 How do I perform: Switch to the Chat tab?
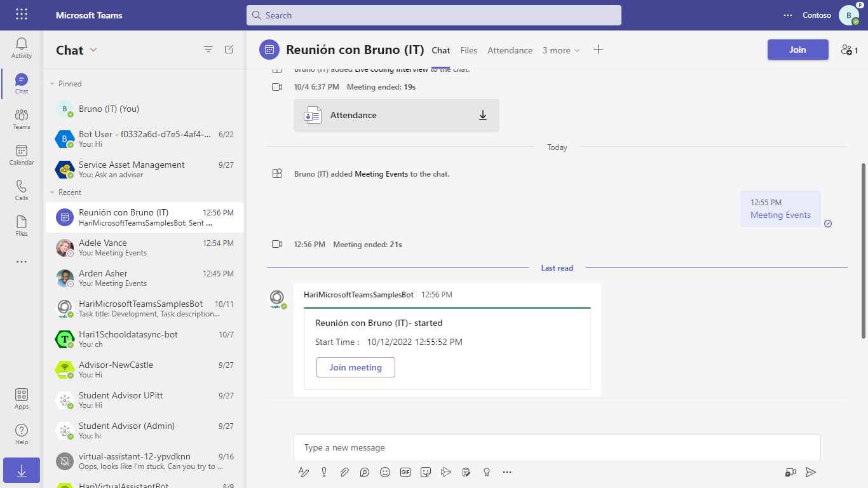[x=441, y=50]
